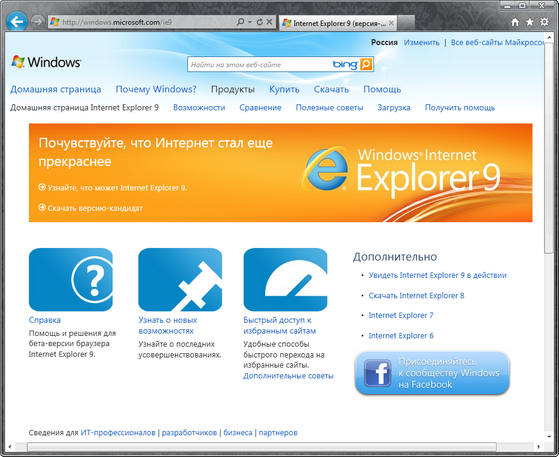Viewport: 559px width, 457px height.
Task: Open the Скачать navigation menu
Action: (331, 89)
